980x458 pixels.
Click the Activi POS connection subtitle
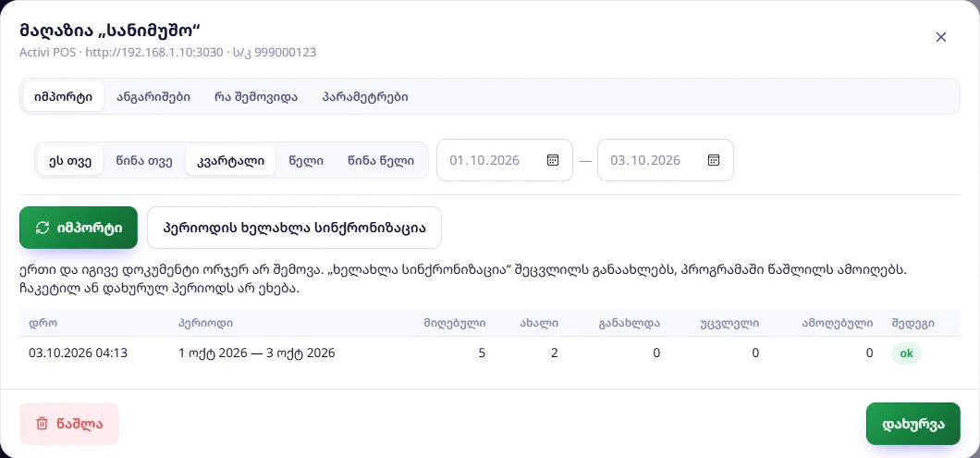pyautogui.click(x=168, y=53)
